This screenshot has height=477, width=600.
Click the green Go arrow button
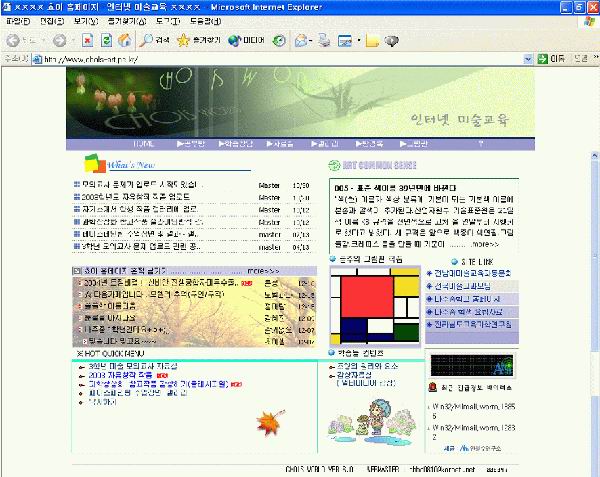coord(543,59)
